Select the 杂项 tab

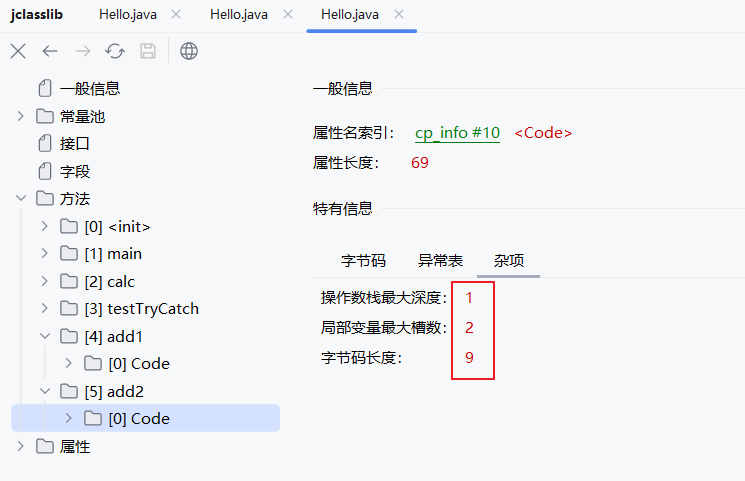click(509, 260)
